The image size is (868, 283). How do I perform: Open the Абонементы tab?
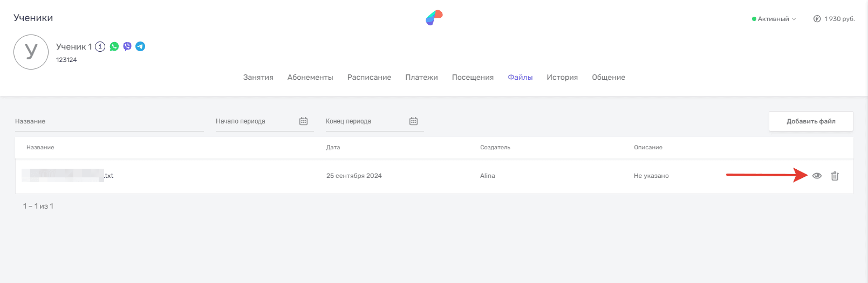pos(310,77)
